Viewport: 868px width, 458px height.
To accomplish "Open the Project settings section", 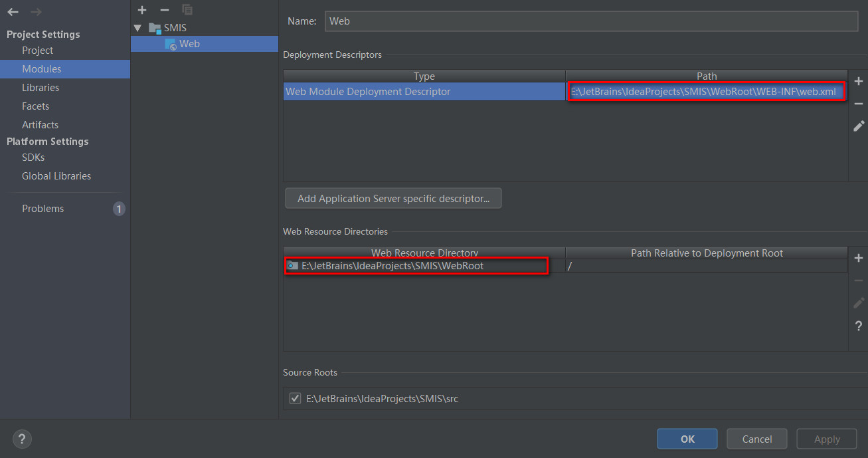I will click(37, 51).
